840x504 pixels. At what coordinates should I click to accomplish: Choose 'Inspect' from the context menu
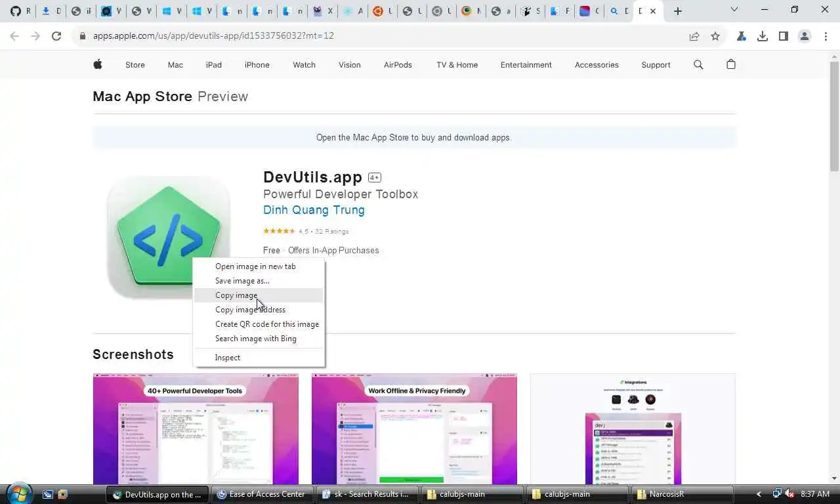(x=259, y=358)
